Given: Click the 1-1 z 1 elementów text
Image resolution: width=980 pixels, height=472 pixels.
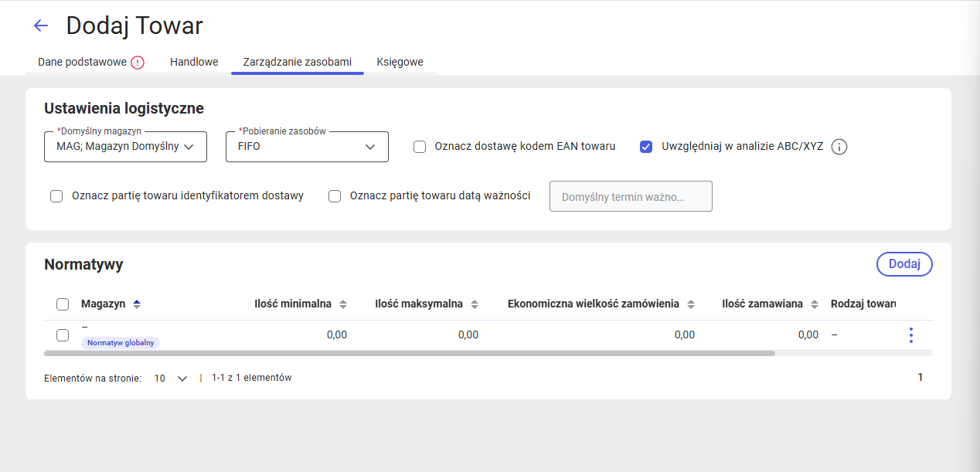Looking at the screenshot, I should coord(252,379).
